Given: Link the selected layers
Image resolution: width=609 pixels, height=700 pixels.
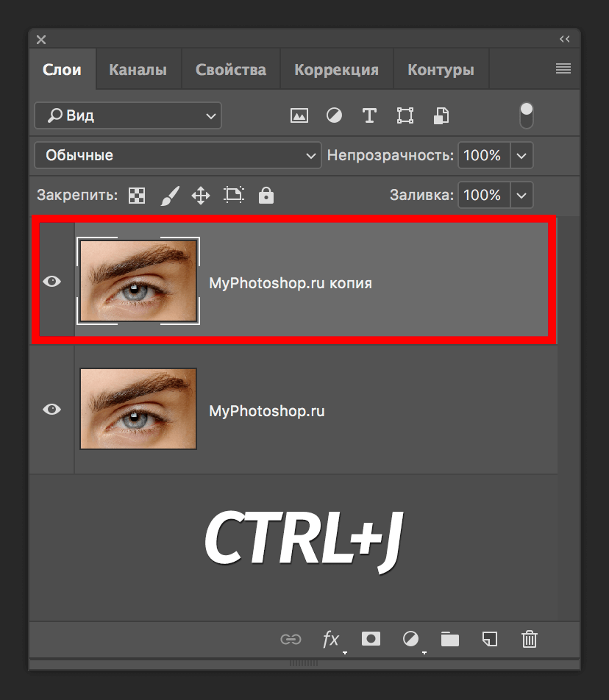Looking at the screenshot, I should click(291, 640).
